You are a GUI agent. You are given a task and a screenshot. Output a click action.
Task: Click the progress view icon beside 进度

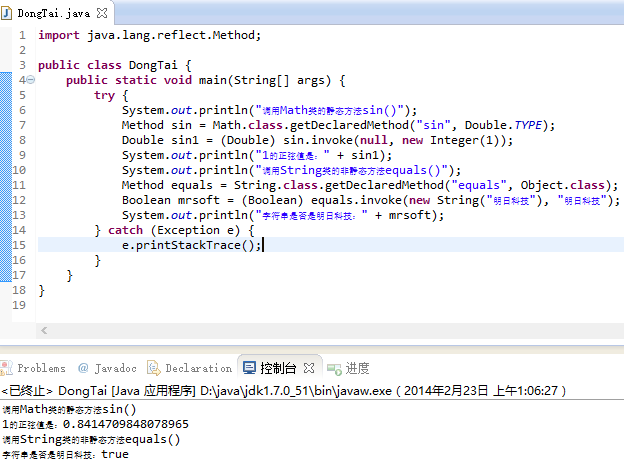tap(334, 369)
